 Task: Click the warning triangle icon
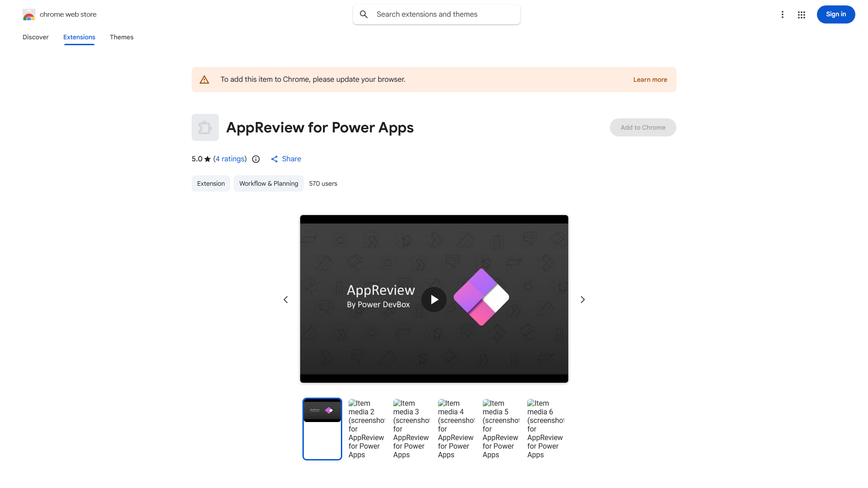[204, 79]
